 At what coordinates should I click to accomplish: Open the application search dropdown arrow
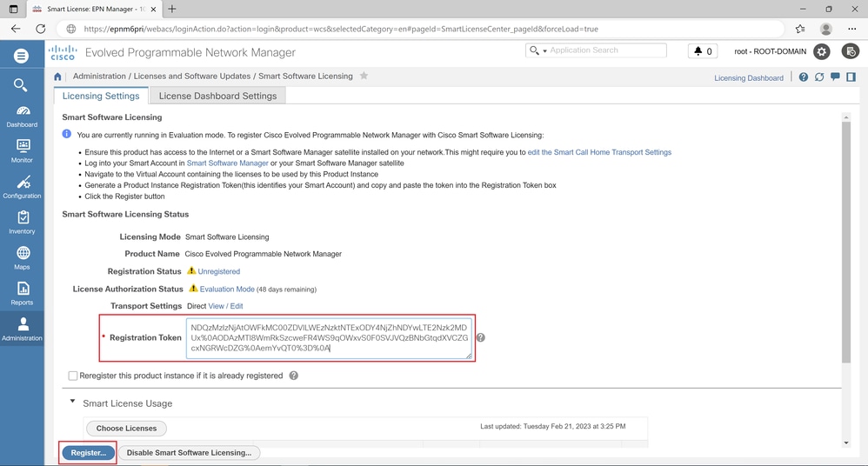pyautogui.click(x=544, y=51)
